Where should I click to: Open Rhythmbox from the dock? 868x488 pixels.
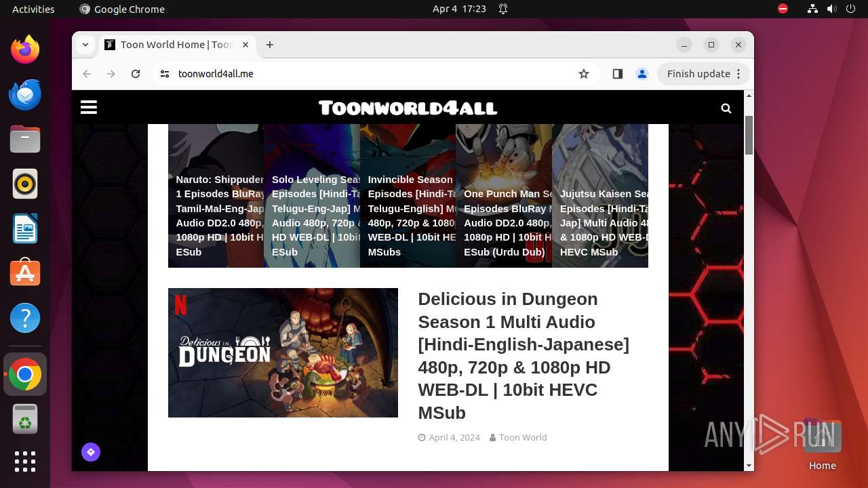(x=25, y=184)
